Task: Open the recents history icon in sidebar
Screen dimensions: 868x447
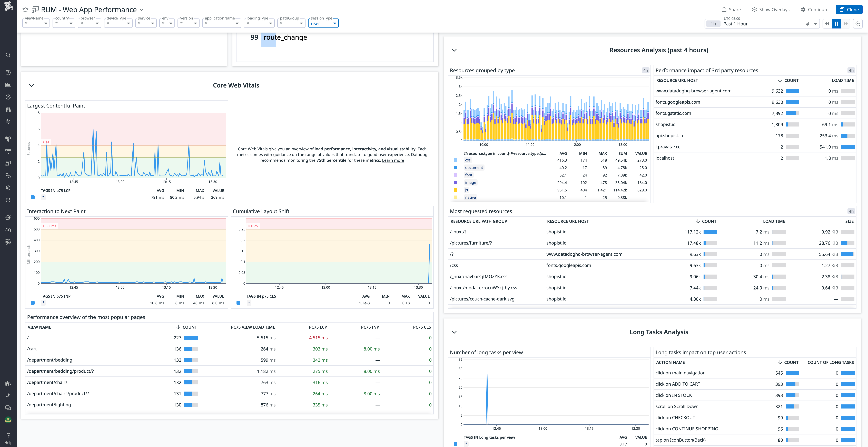Action: pyautogui.click(x=8, y=72)
